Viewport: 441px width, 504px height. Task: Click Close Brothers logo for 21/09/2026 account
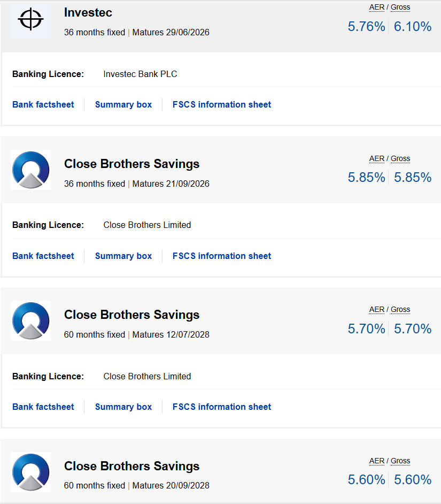pos(30,170)
